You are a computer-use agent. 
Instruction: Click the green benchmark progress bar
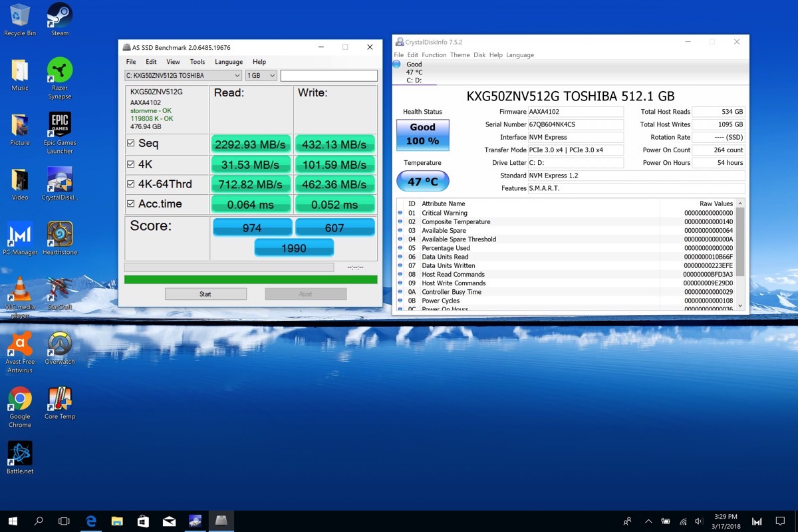tap(251, 280)
